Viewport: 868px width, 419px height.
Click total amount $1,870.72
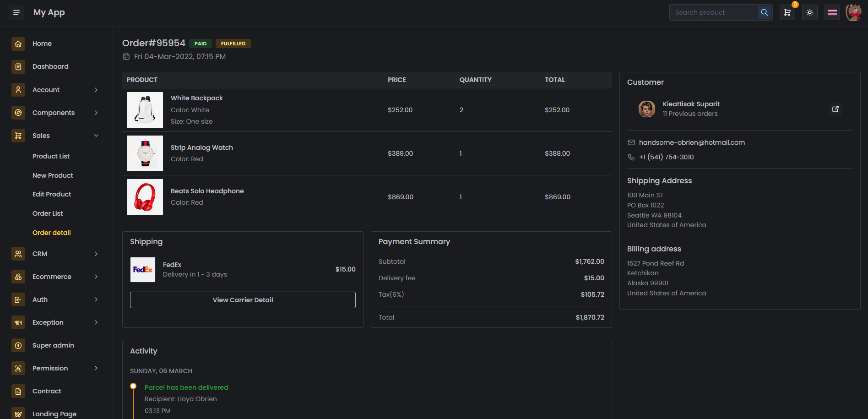point(590,317)
